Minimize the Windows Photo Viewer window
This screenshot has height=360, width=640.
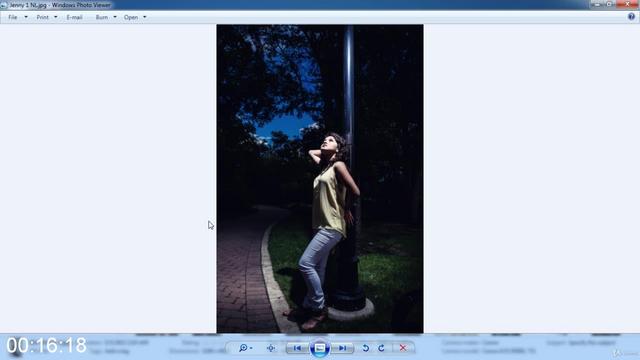coord(597,4)
